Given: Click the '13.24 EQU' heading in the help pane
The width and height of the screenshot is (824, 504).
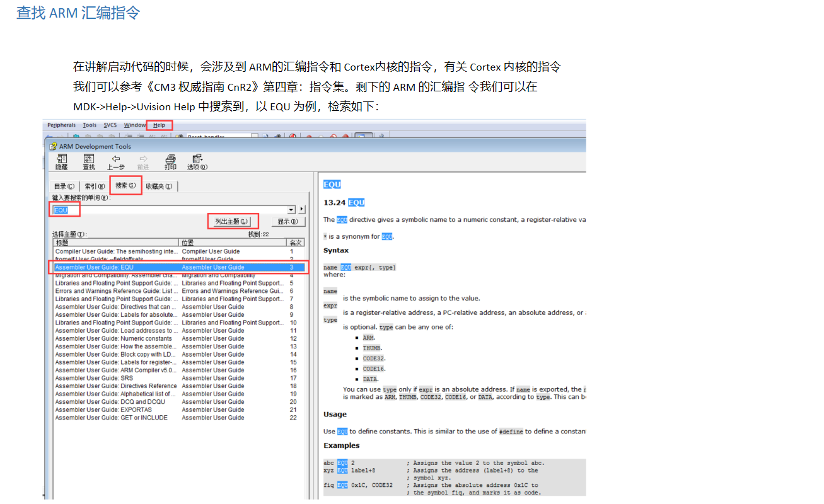Looking at the screenshot, I should [344, 202].
